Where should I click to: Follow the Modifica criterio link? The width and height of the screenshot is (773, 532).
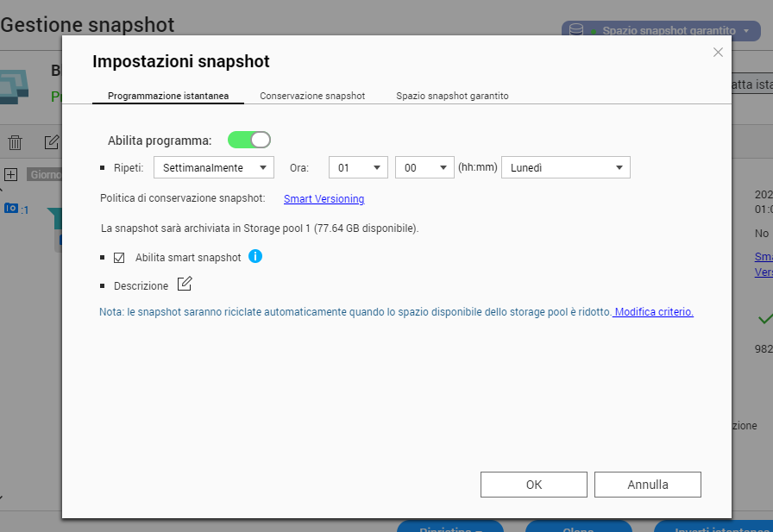coord(653,312)
